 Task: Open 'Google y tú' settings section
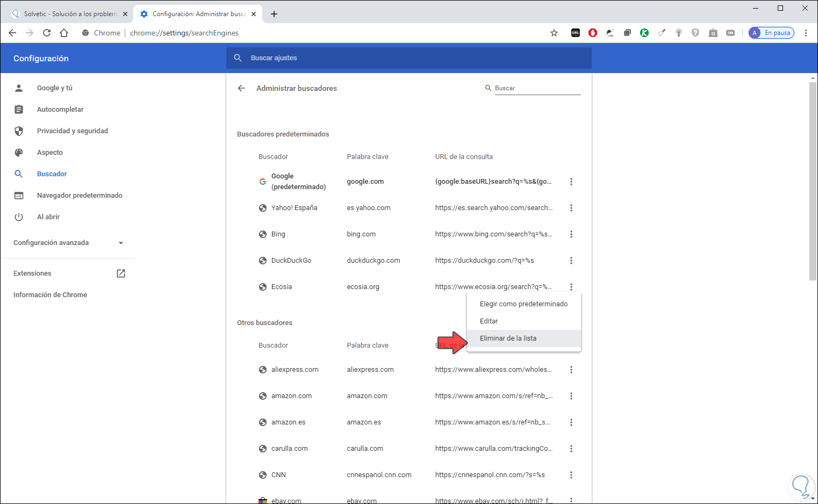(x=54, y=88)
